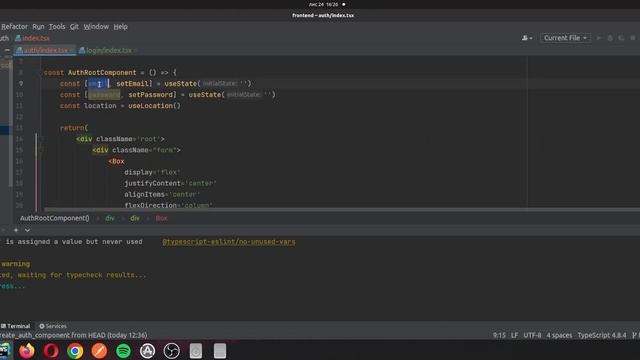The width and height of the screenshot is (640, 360).
Task: Click the UTF-8 encoding in status bar
Action: coord(532,335)
